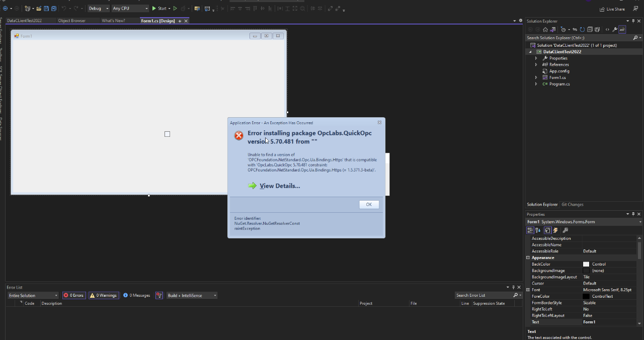This screenshot has height=340, width=644.
Task: Click OK in the error dialog
Action: [369, 204]
